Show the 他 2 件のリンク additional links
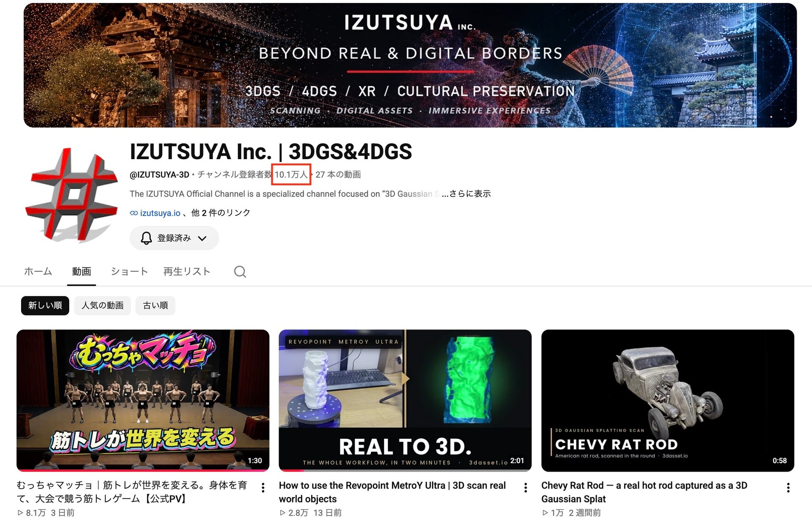This screenshot has height=532, width=812. click(x=221, y=213)
